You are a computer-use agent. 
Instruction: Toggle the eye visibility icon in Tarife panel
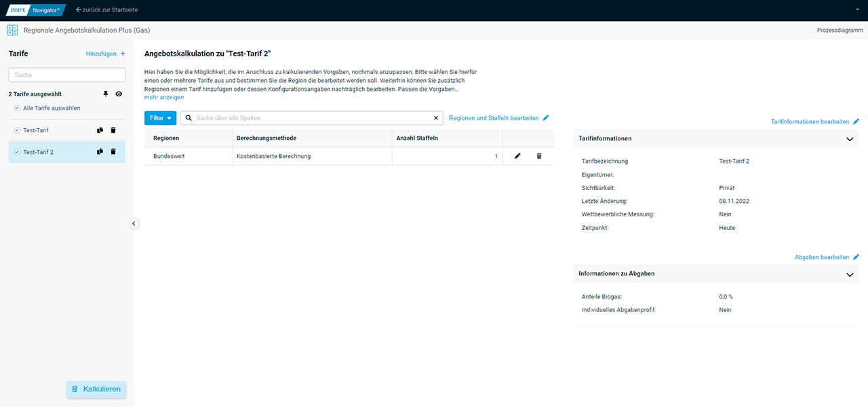click(x=119, y=94)
